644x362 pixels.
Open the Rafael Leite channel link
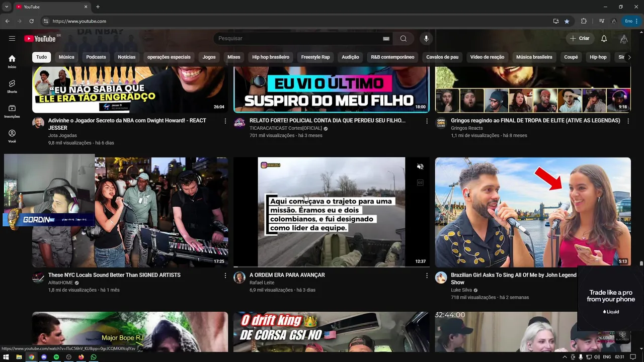262,283
